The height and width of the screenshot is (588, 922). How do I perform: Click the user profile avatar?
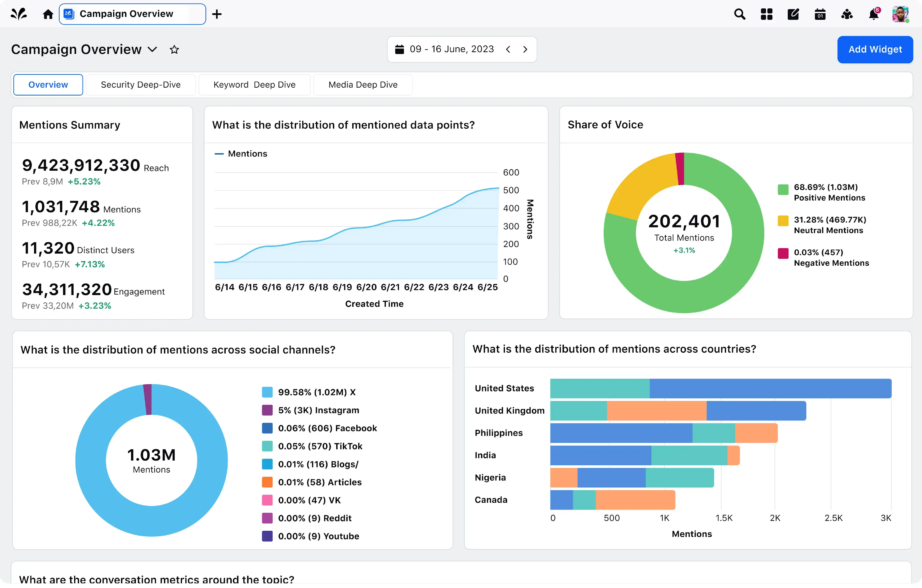(901, 14)
